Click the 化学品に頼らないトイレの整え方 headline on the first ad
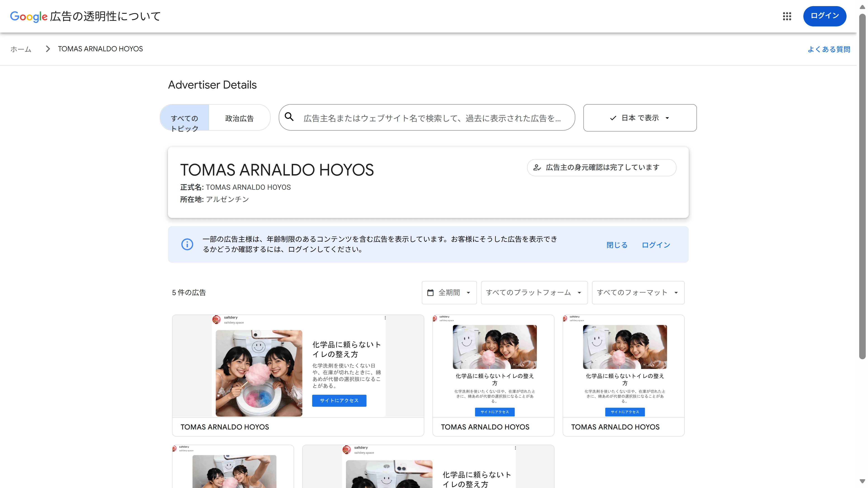The height and width of the screenshot is (488, 868). click(x=347, y=349)
